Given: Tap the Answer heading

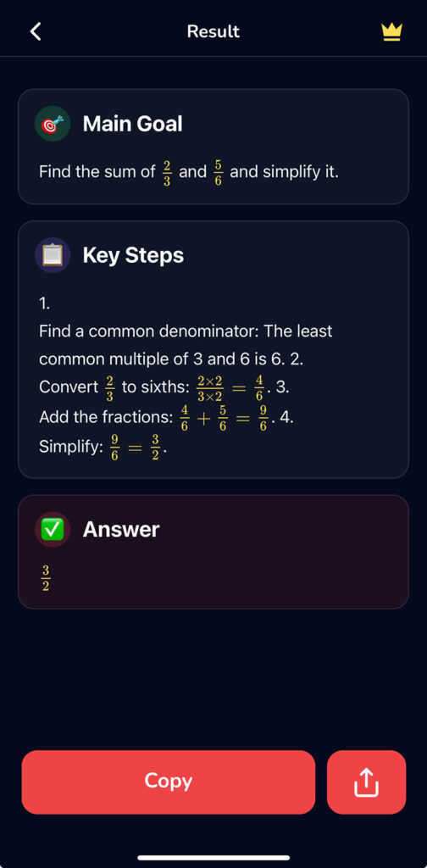Looking at the screenshot, I should 121,530.
